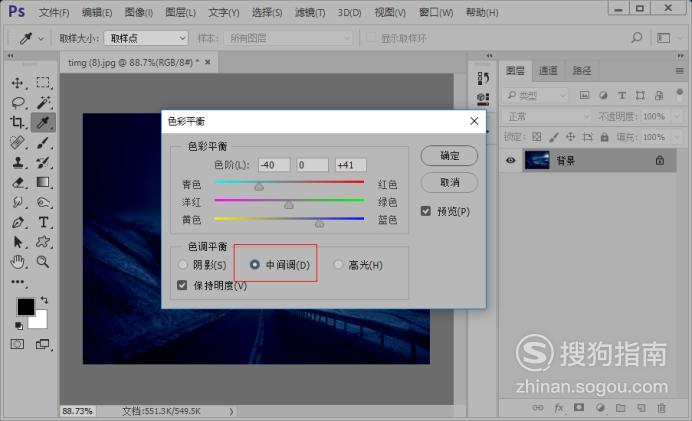Select the Pen tool

click(18, 222)
